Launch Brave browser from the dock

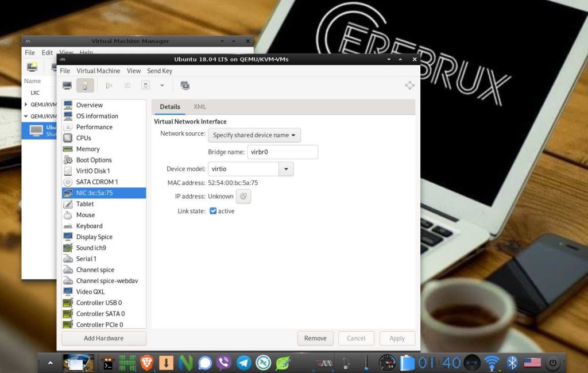point(147,363)
